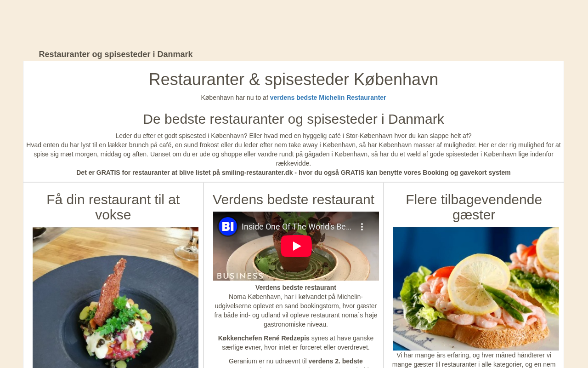The width and height of the screenshot is (588, 368).
Task: Click 'Restauranter & spisesteder København' title
Action: [x=294, y=80]
